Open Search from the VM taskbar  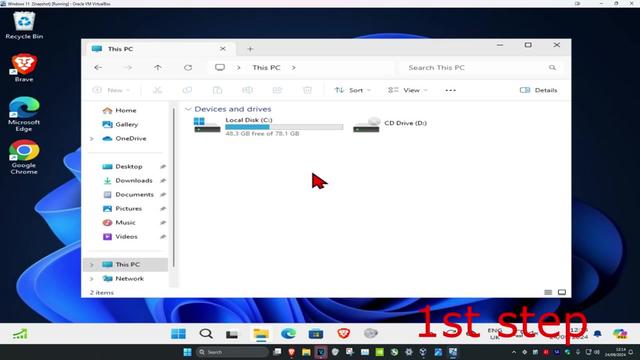click(206, 333)
